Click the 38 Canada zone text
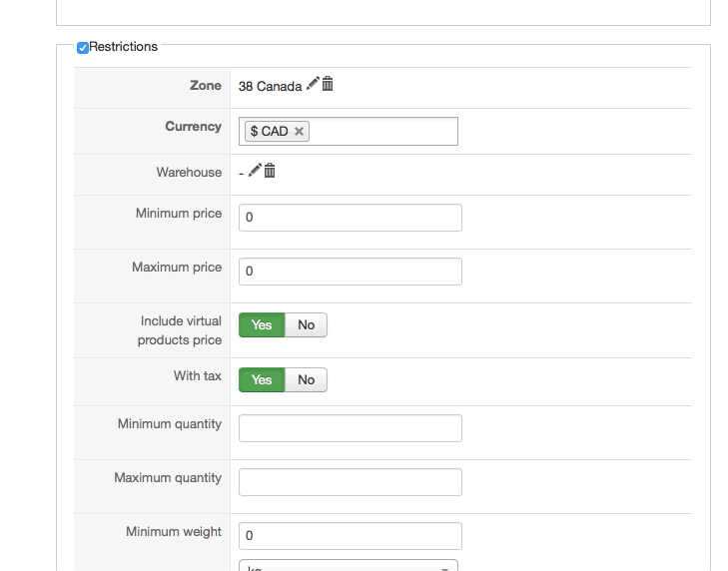Screen dimensions: 728x571 (270, 86)
